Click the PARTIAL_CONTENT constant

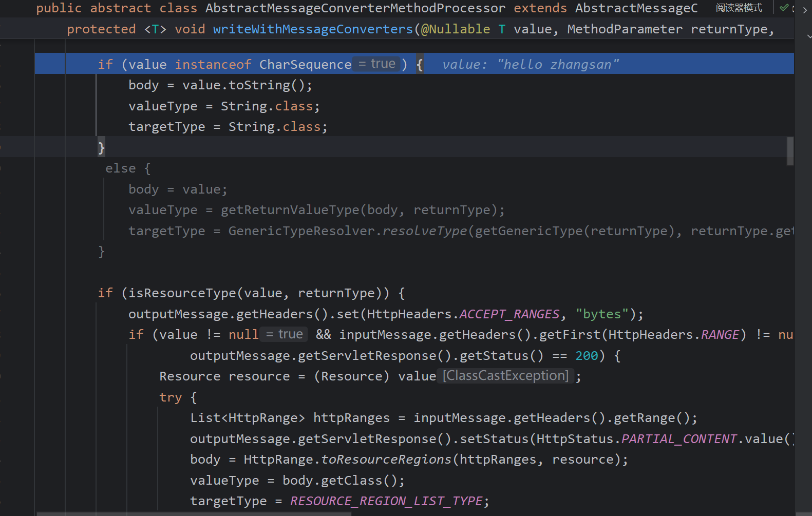coord(679,439)
